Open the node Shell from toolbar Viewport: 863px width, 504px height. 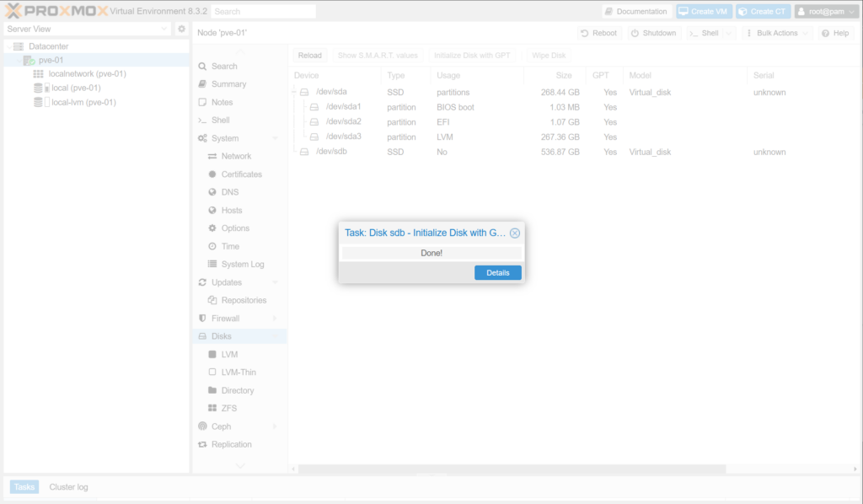(x=705, y=33)
